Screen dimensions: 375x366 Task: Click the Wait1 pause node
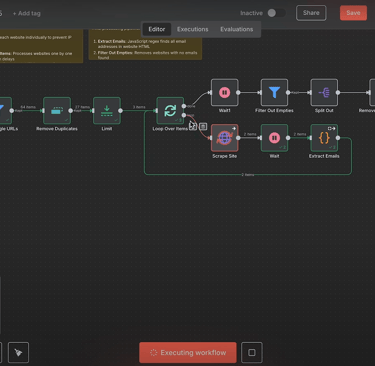225,93
